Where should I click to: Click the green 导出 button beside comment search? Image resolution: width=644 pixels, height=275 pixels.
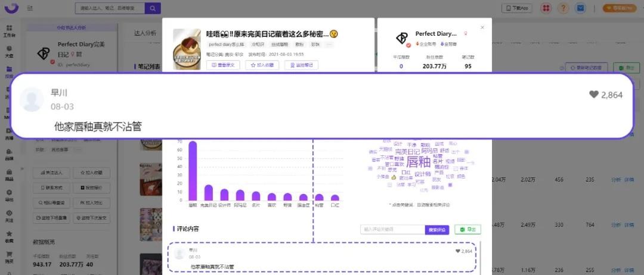pos(468,230)
